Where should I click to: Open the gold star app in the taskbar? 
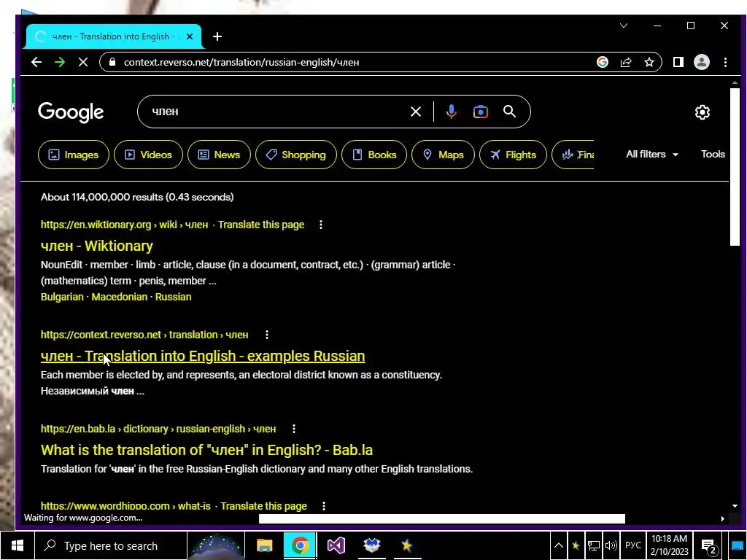[407, 545]
